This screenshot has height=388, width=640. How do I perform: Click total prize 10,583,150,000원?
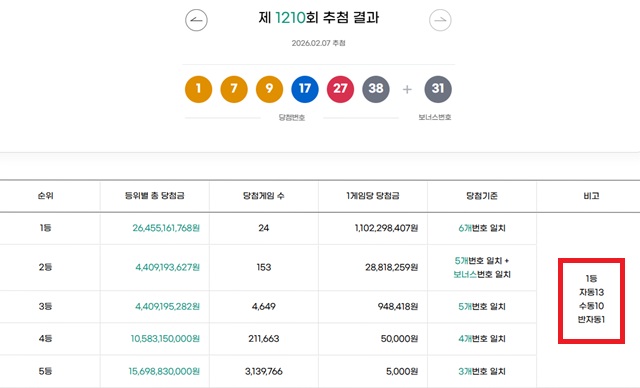pos(165,339)
